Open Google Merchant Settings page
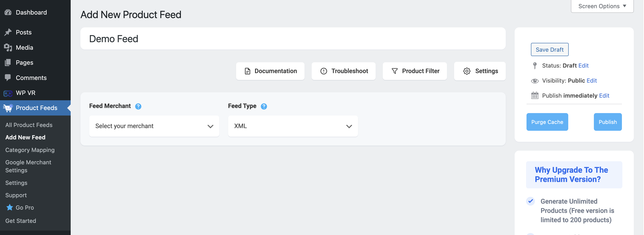The image size is (644, 235). tap(28, 166)
